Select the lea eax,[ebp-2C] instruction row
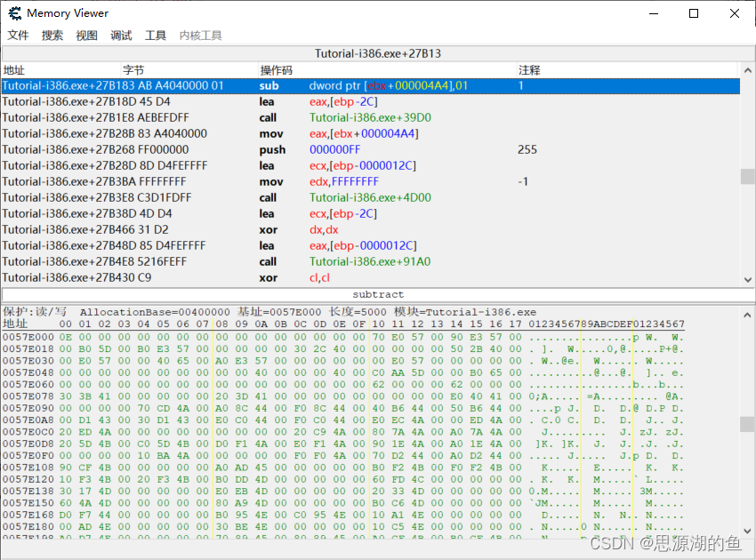Screen dimensions: 756x560 click(x=370, y=101)
